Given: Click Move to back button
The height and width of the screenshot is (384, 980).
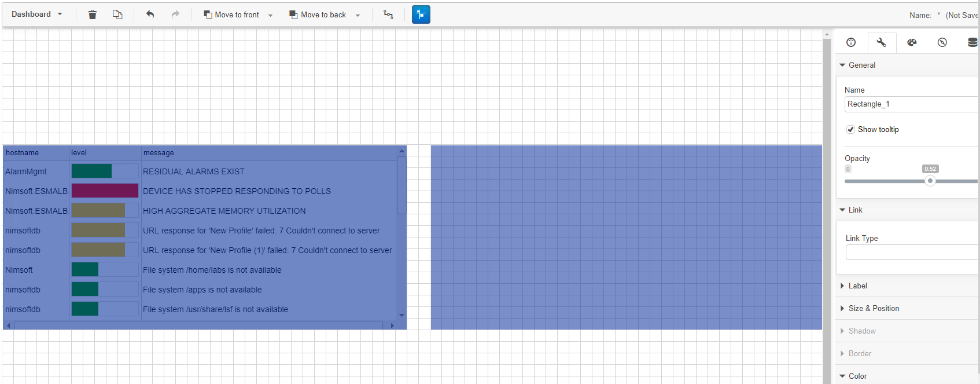Looking at the screenshot, I should coord(318,14).
